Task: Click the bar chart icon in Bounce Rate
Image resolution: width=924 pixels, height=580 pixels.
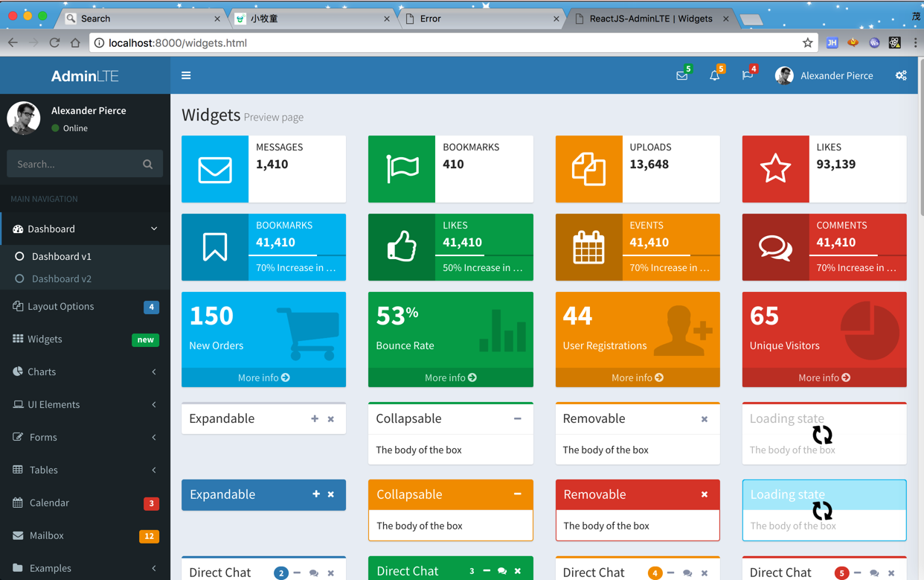Action: [x=503, y=331]
